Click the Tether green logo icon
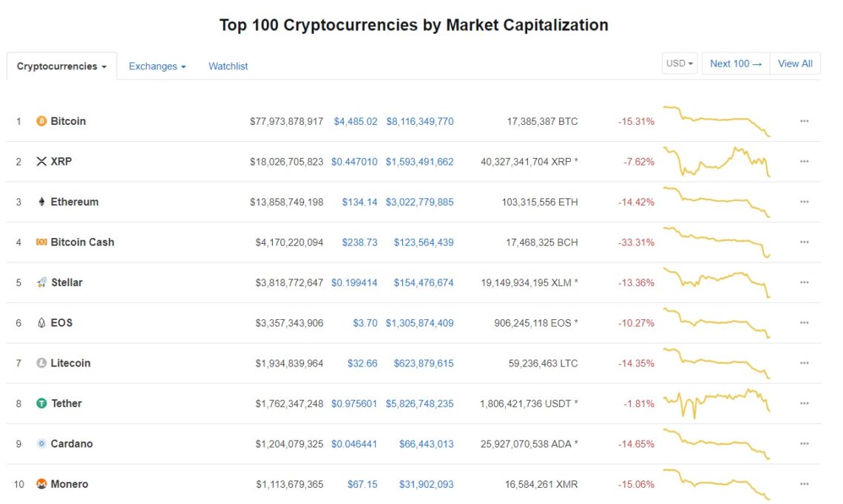Screen dimensions: 843x504 point(41,403)
